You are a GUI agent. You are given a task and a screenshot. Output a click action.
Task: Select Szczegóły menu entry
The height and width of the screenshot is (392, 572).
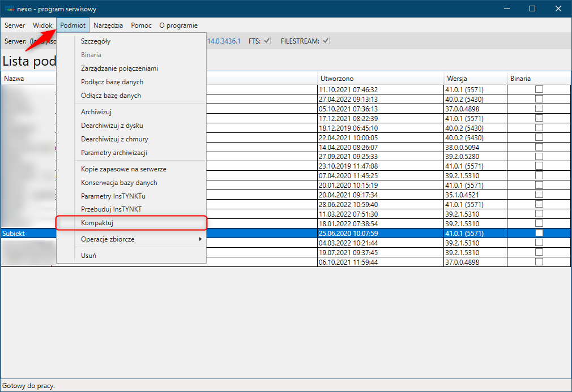(96, 41)
